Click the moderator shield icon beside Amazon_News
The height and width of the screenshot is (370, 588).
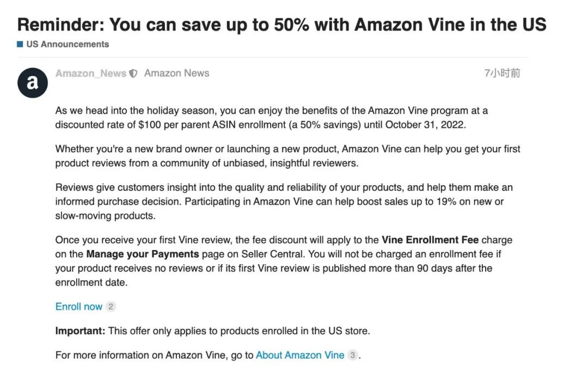[133, 74]
